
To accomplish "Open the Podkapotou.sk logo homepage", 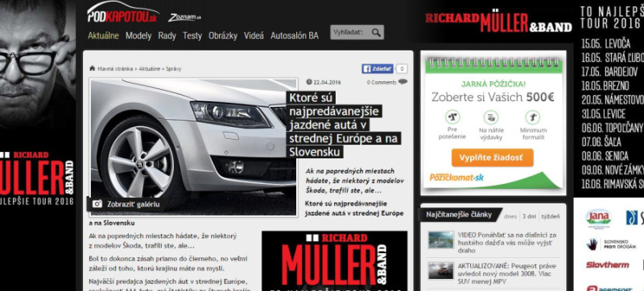I will [122, 13].
